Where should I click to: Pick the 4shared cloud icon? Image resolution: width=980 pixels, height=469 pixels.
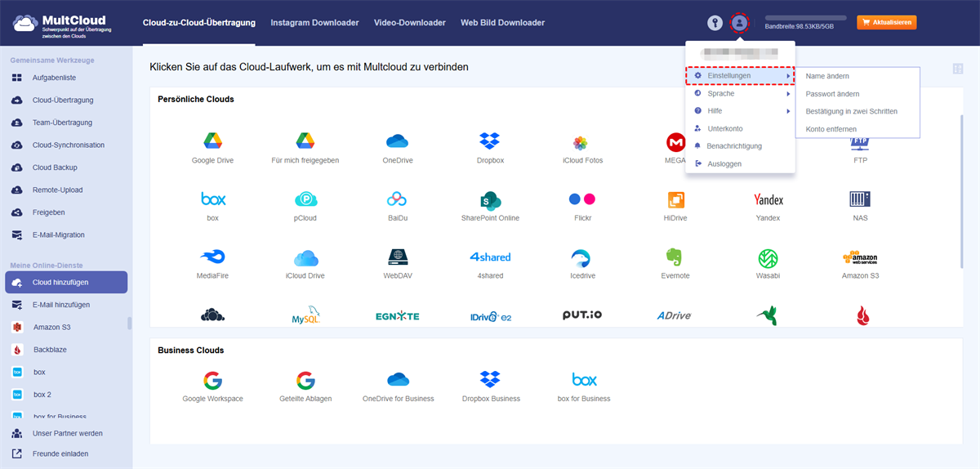[x=490, y=257]
